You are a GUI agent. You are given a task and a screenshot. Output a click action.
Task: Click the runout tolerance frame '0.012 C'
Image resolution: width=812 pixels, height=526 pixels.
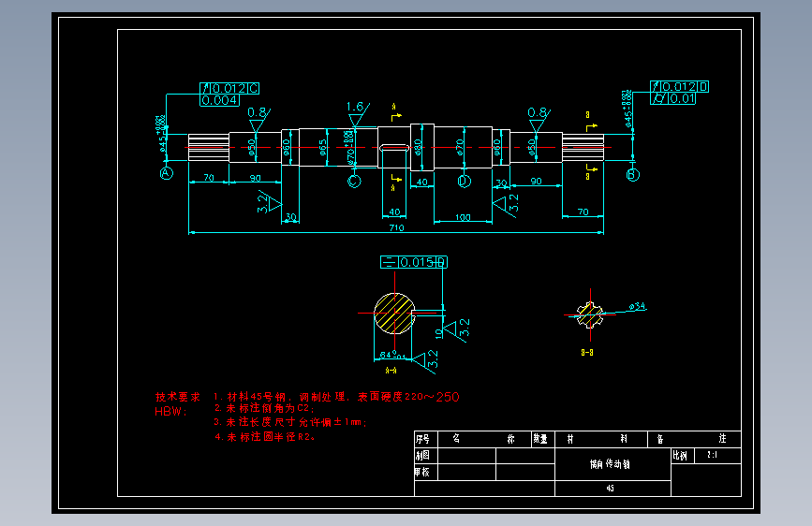point(229,89)
